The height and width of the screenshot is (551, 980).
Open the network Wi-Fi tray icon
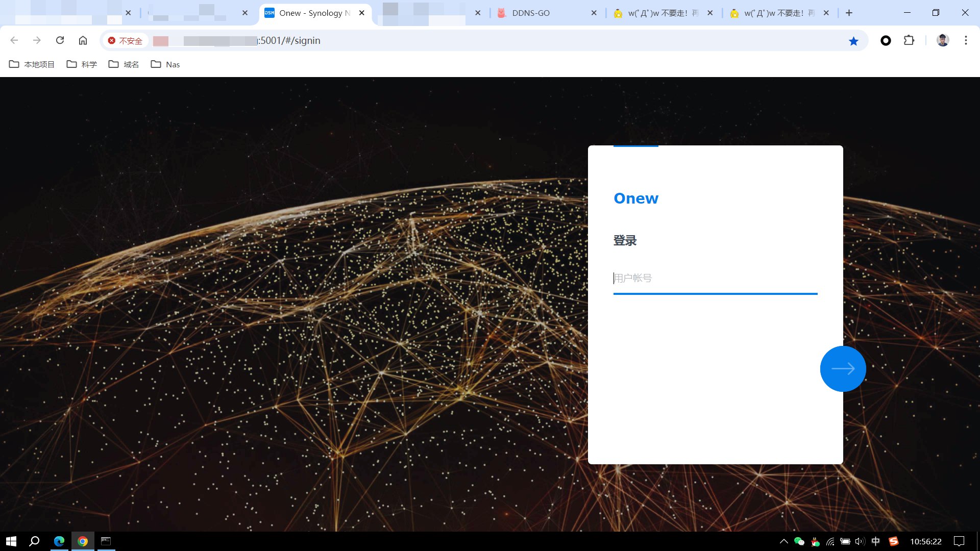[830, 541]
